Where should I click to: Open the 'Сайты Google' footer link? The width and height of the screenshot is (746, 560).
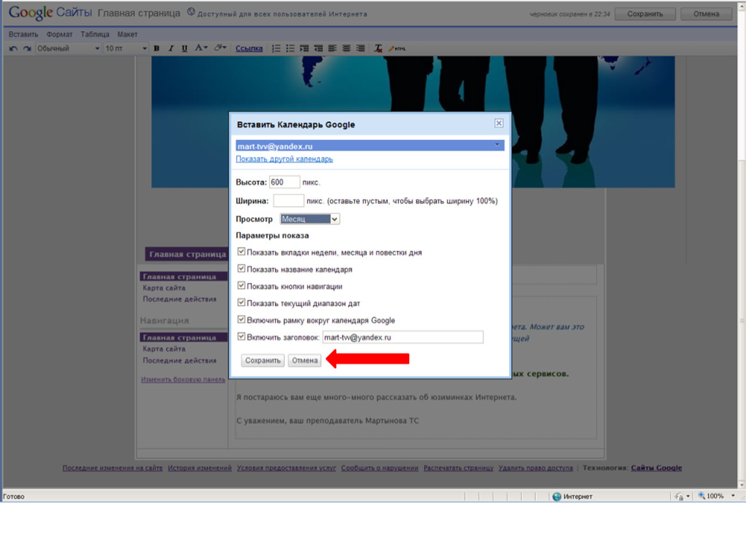pos(656,468)
